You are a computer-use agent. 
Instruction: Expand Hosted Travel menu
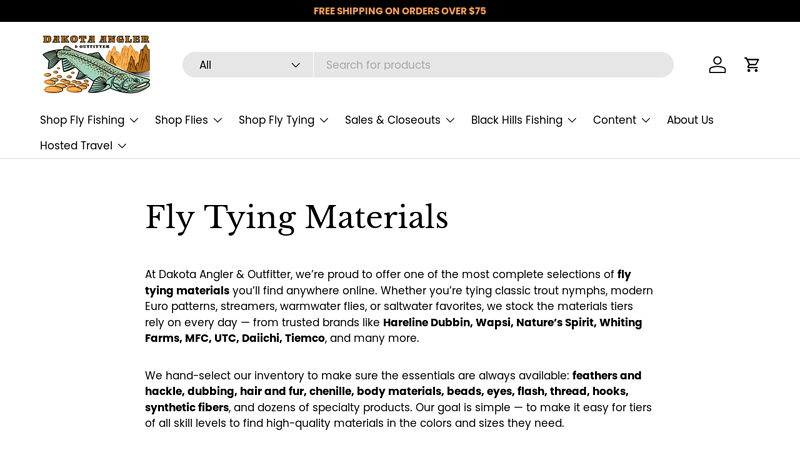[83, 145]
